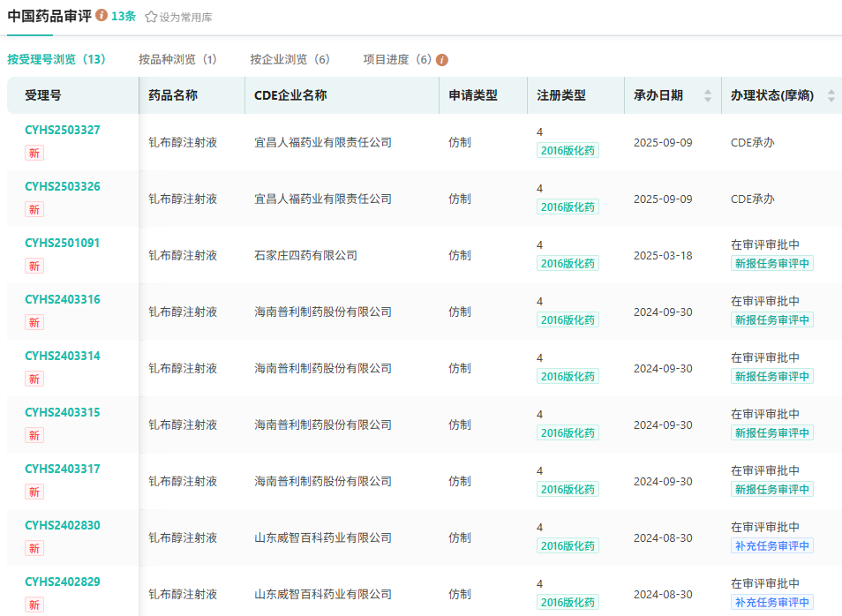
Task: Sort table by 办理状态(摩熵) column arrows
Action: point(831,95)
